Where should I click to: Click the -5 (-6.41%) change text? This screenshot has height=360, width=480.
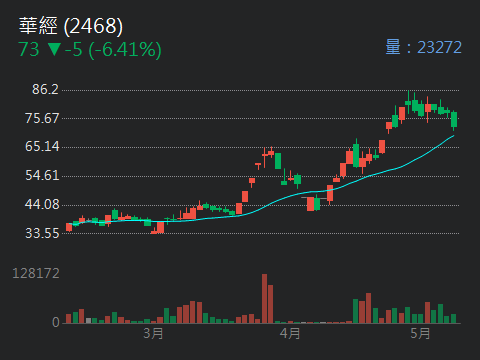click(x=113, y=50)
